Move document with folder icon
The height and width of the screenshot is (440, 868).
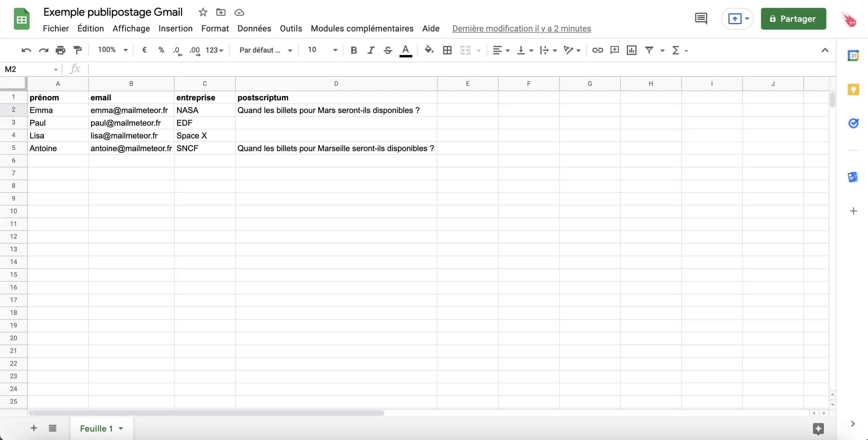click(x=221, y=12)
